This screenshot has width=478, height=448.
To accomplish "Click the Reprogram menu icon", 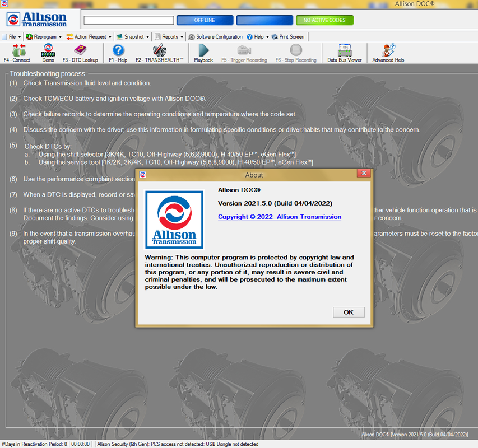I will click(x=29, y=37).
